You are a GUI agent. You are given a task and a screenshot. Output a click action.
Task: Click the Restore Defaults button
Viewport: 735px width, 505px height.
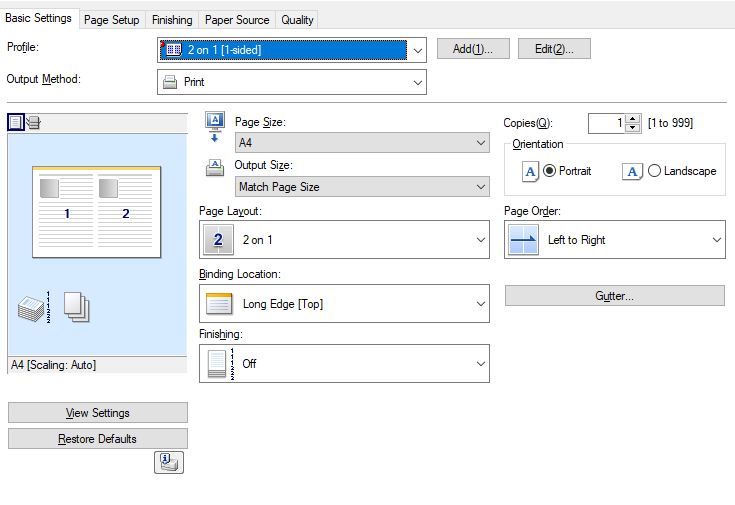tap(98, 439)
